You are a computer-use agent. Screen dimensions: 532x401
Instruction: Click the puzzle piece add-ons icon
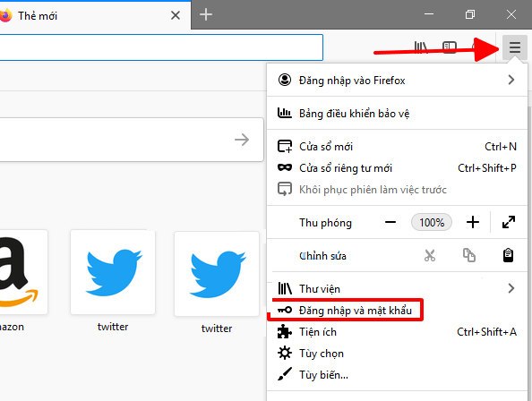284,331
